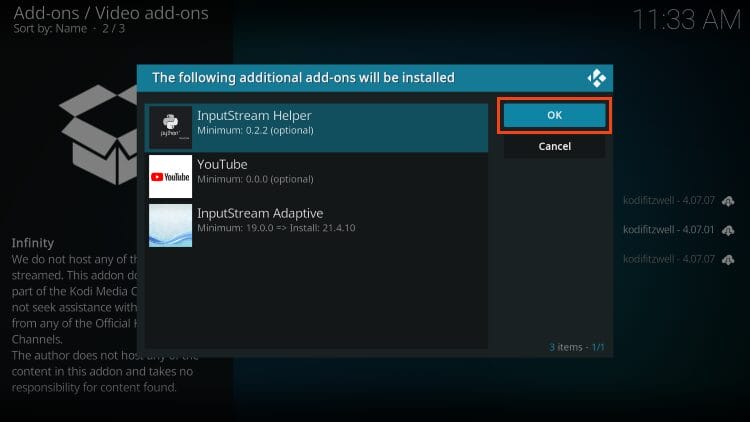Viewport: 750px width, 422px height.
Task: Click the '3 items - 1/1' counter
Action: (576, 347)
